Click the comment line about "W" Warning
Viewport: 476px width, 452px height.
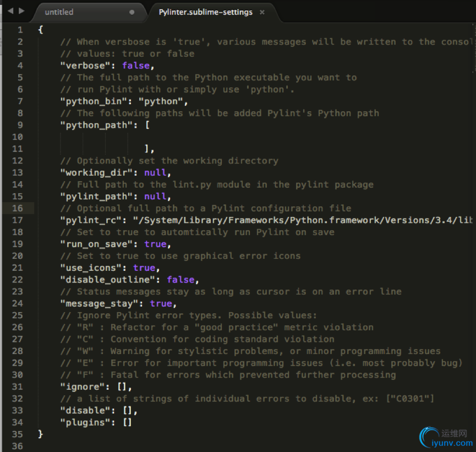[250, 351]
